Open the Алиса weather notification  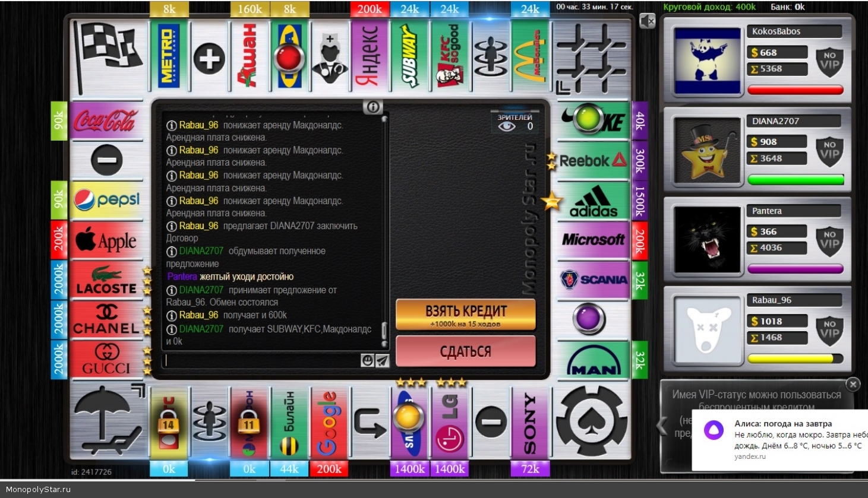pos(780,440)
